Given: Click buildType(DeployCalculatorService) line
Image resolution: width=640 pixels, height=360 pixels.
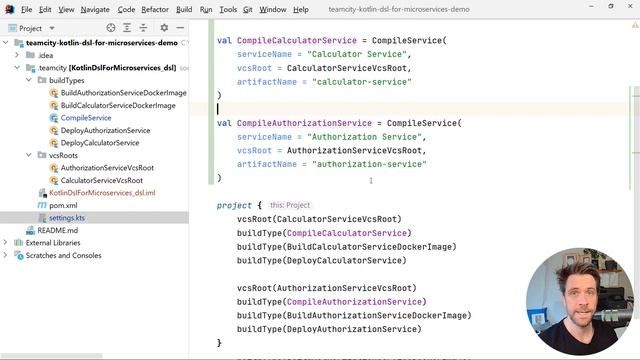Looking at the screenshot, I should 322,260.
